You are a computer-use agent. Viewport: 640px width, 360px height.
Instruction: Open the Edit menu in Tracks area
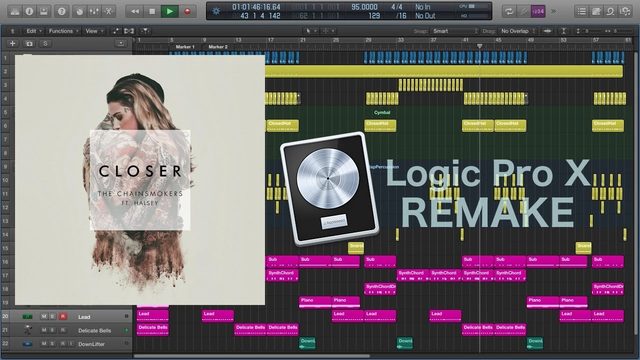34,31
